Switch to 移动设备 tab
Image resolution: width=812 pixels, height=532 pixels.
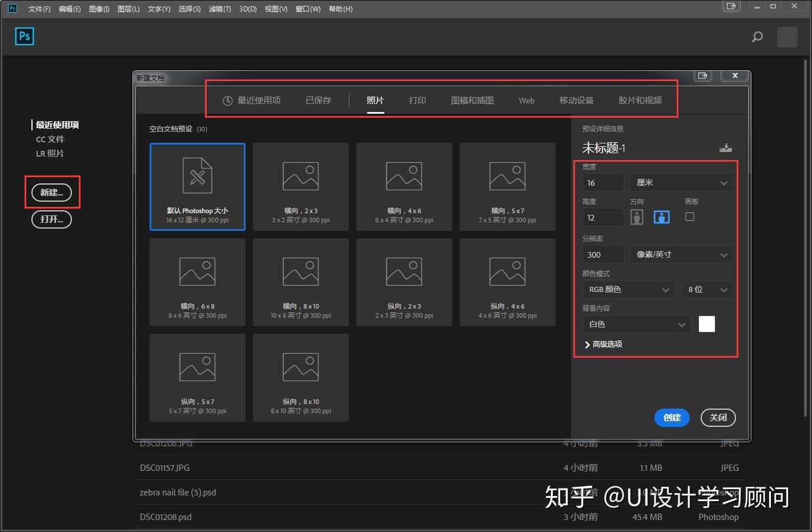click(x=577, y=101)
